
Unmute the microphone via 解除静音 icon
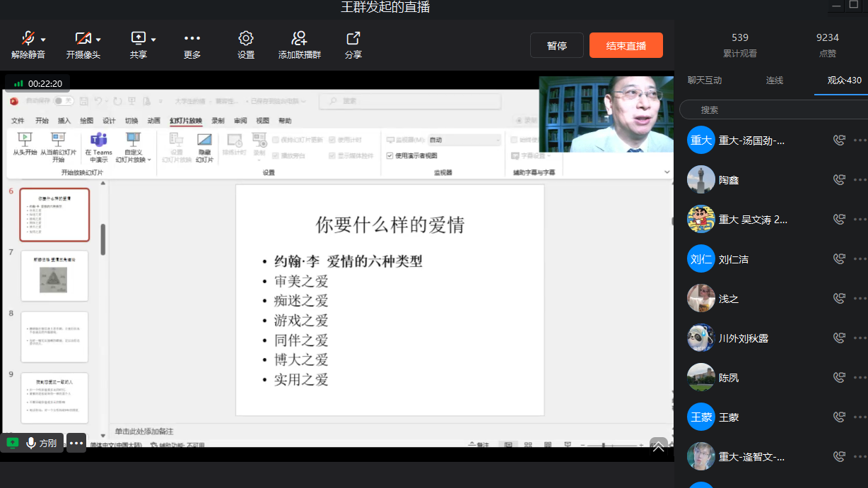[28, 38]
